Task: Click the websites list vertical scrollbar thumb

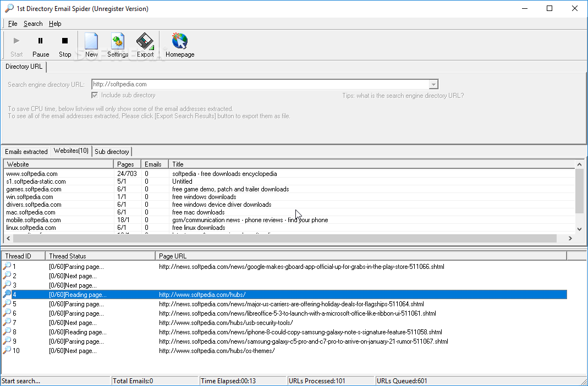Action: coord(579,191)
